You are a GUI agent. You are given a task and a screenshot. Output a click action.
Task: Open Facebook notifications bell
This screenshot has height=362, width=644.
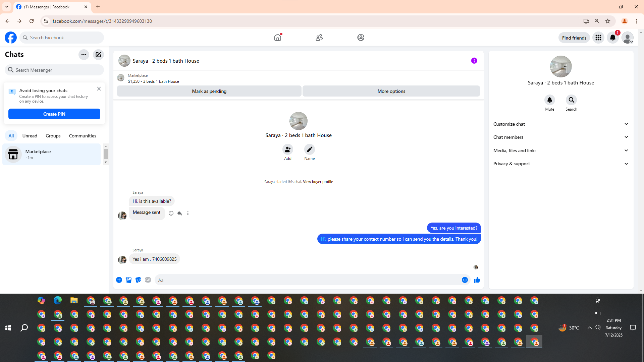coord(612,38)
